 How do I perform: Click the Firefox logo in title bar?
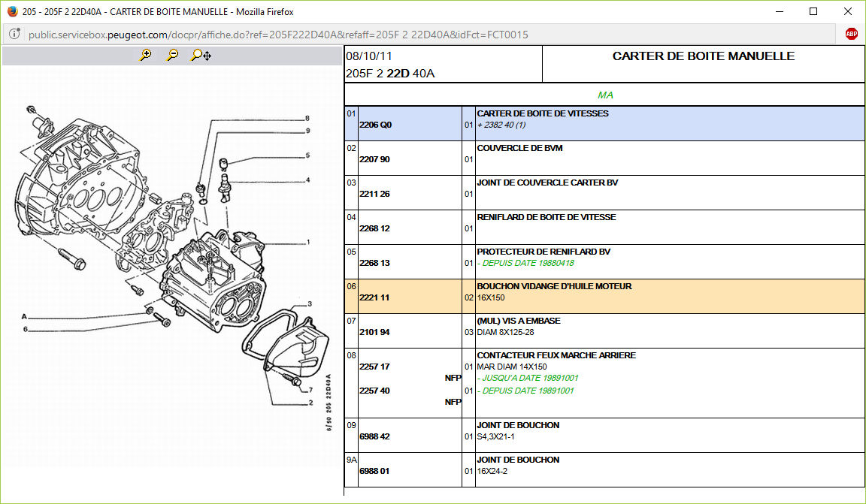(9, 11)
